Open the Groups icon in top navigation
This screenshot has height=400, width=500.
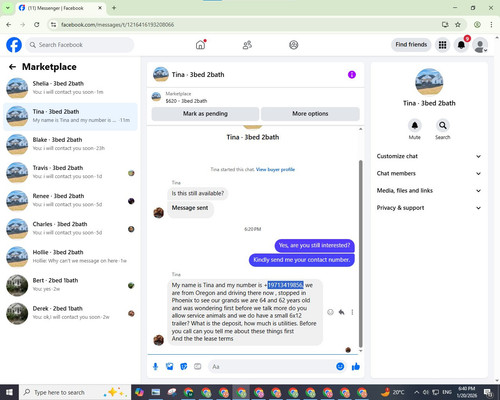click(294, 45)
